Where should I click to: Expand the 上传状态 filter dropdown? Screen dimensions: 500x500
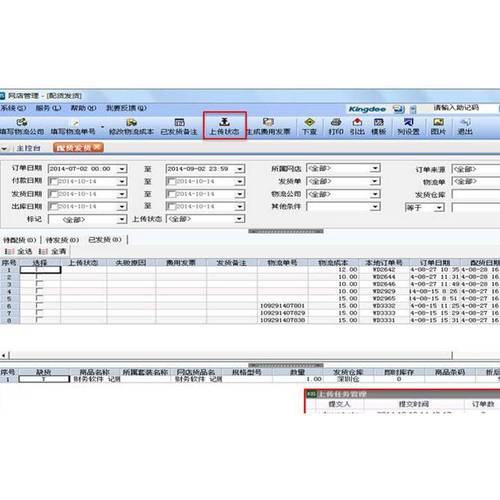pos(239,219)
